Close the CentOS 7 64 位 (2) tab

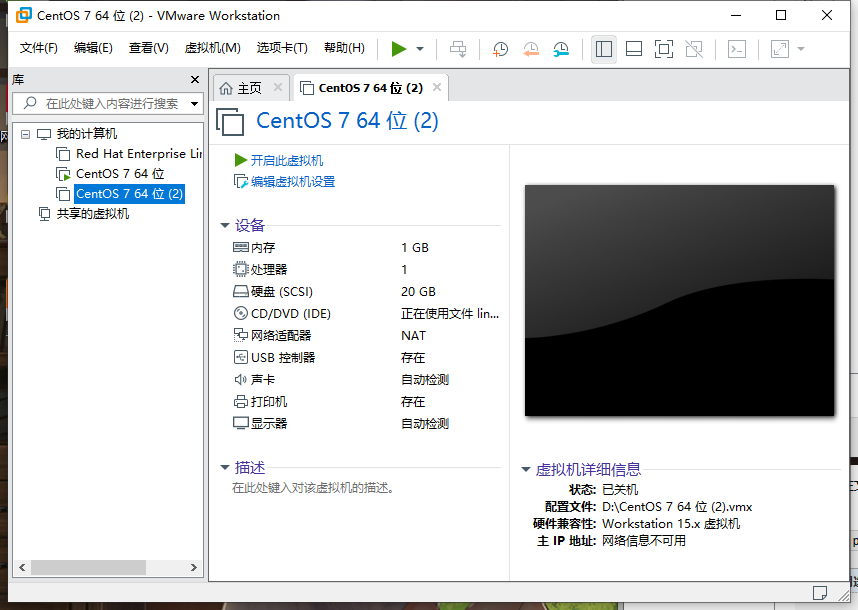[x=437, y=87]
